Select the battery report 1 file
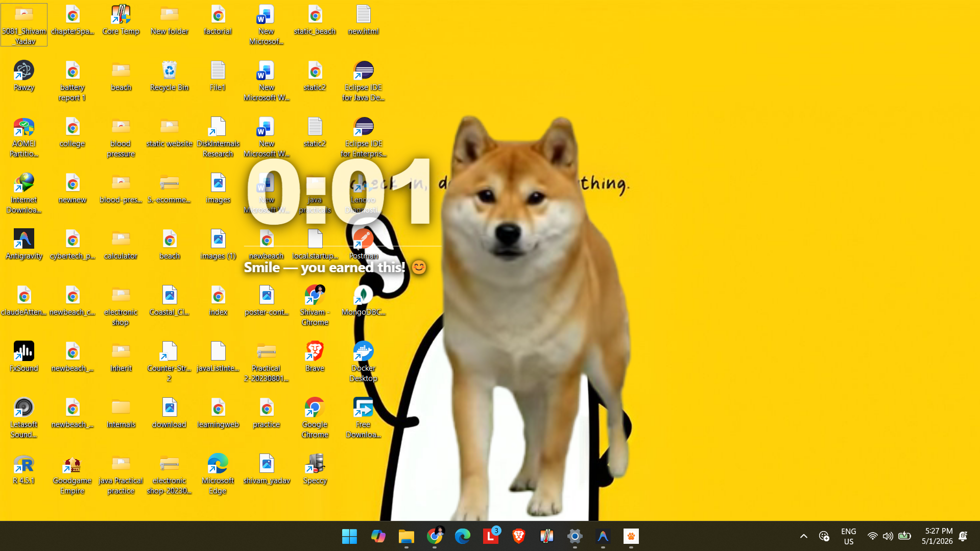 (x=73, y=81)
